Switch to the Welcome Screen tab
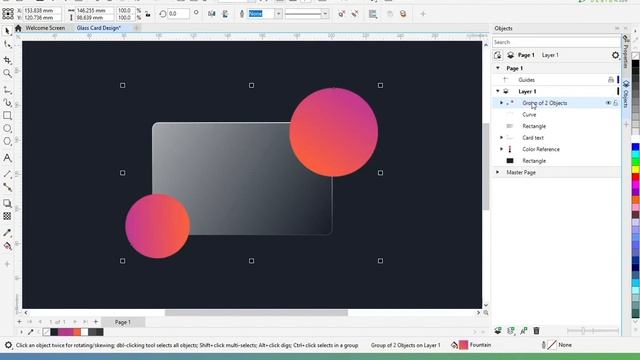Screen dimensions: 640x360 pos(45,28)
